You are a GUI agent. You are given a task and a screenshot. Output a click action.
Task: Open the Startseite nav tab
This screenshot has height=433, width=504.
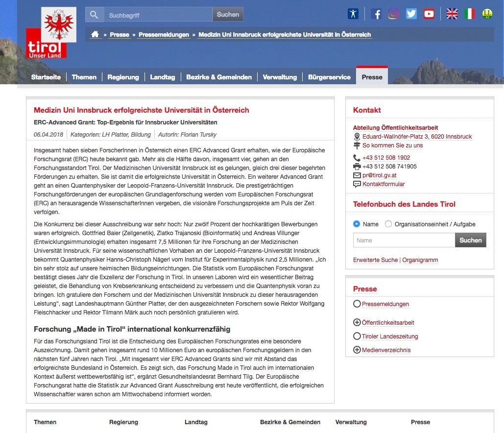coord(46,77)
